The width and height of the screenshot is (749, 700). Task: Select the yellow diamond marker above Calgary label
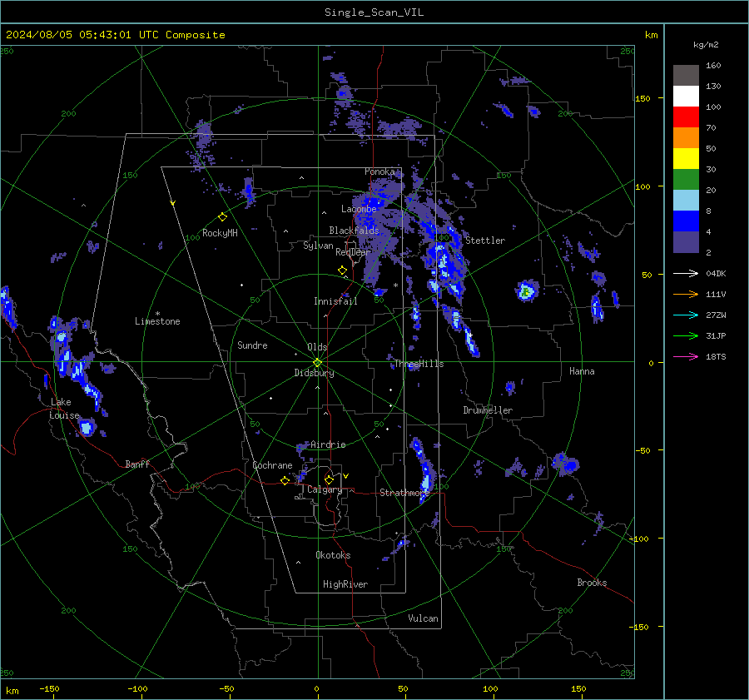329,479
